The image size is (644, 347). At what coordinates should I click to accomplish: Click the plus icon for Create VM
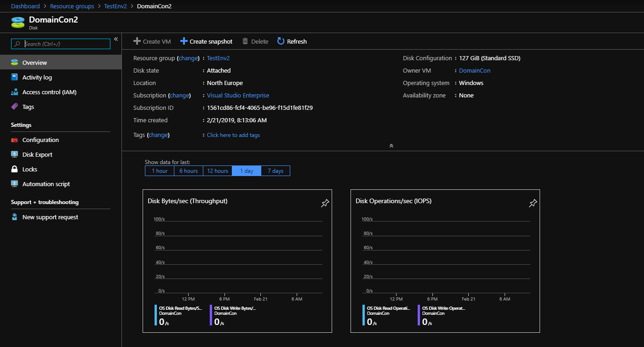[x=137, y=41]
